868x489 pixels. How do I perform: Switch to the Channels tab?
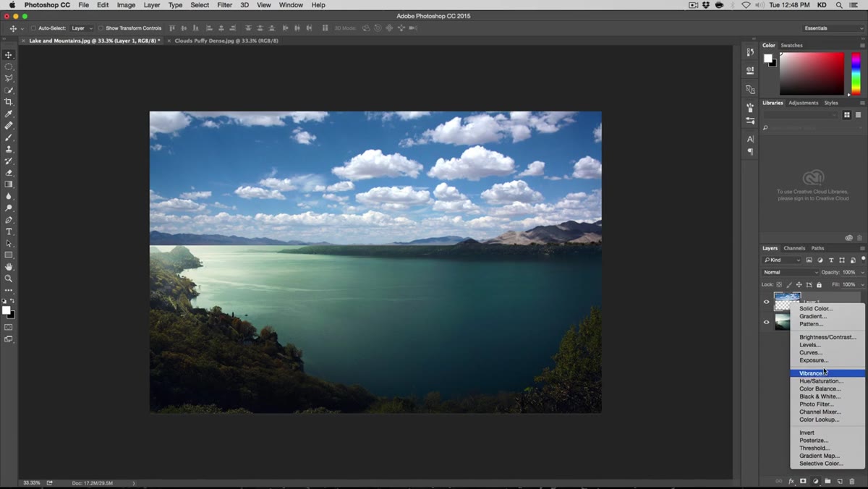[794, 248]
